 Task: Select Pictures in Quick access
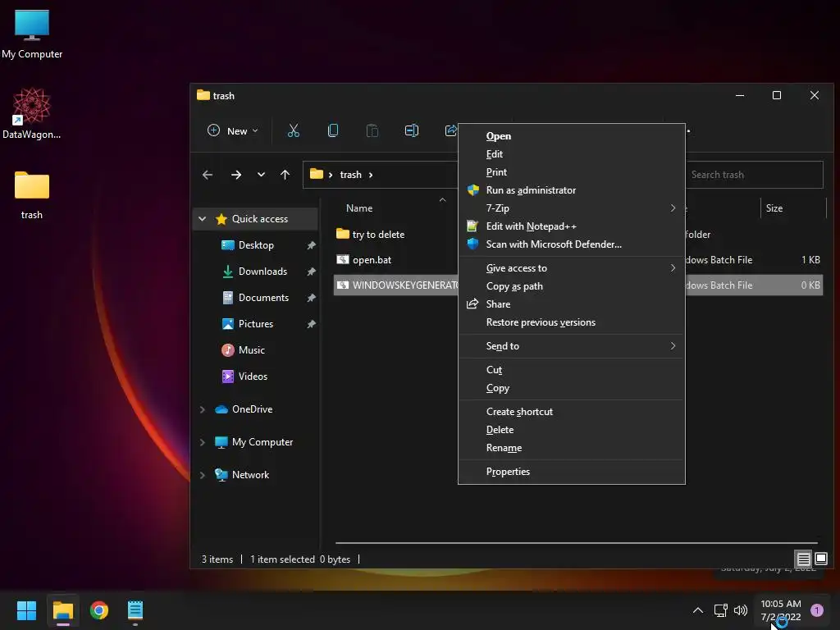(x=256, y=323)
